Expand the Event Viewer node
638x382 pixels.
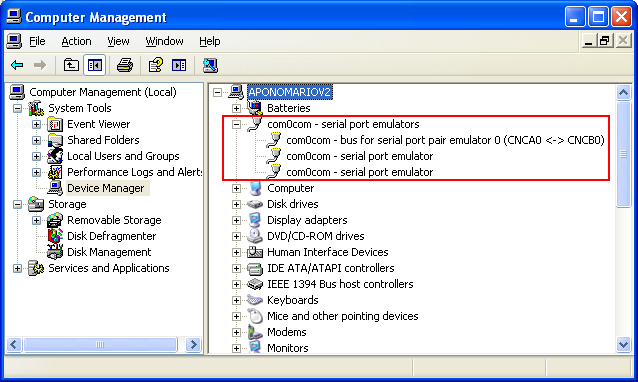coord(36,124)
